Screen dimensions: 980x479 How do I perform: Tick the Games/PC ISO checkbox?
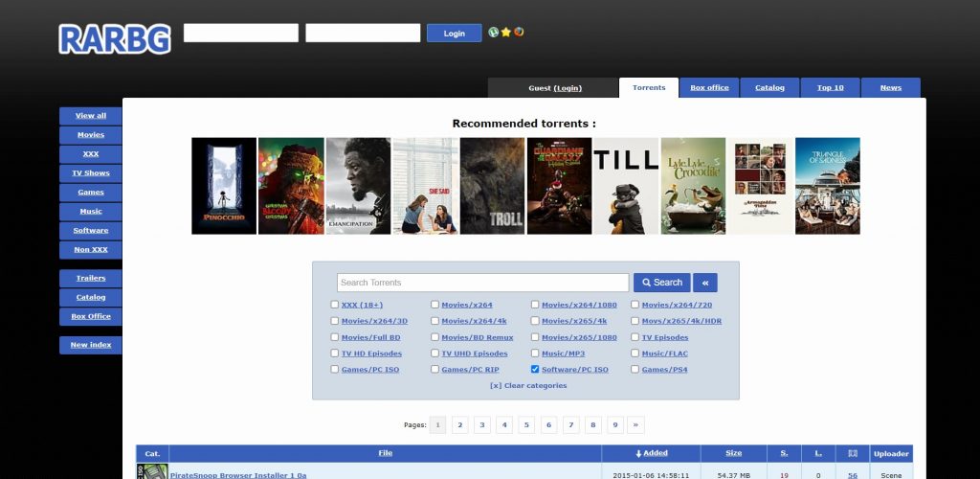click(334, 370)
